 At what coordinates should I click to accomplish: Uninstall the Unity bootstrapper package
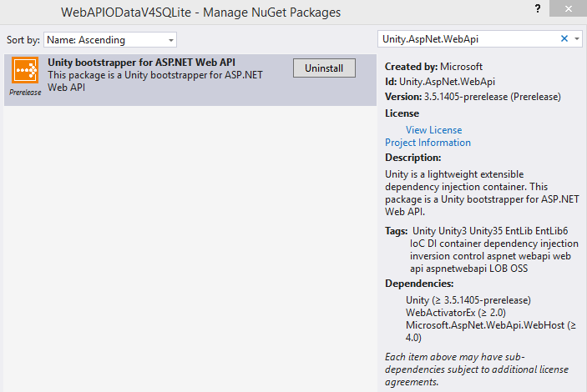click(x=324, y=68)
